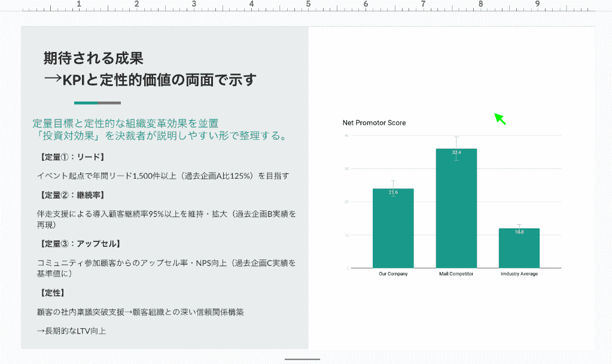Click the text 'コミュニティ参加顧客からのアップセル率'

(x=112, y=263)
